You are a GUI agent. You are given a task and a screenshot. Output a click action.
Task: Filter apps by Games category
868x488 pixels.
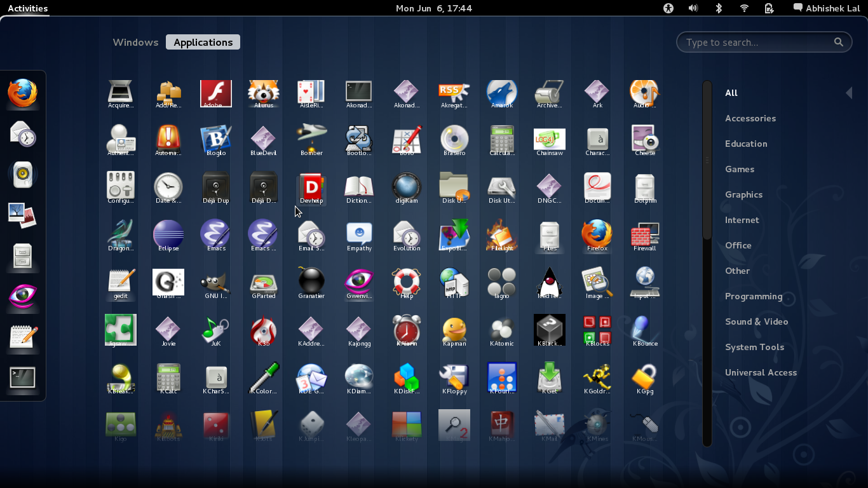click(739, 169)
